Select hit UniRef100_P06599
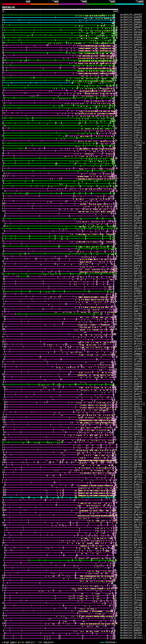Image resolution: width=146 pixels, height=644 pixels. pyautogui.click(x=131, y=42)
